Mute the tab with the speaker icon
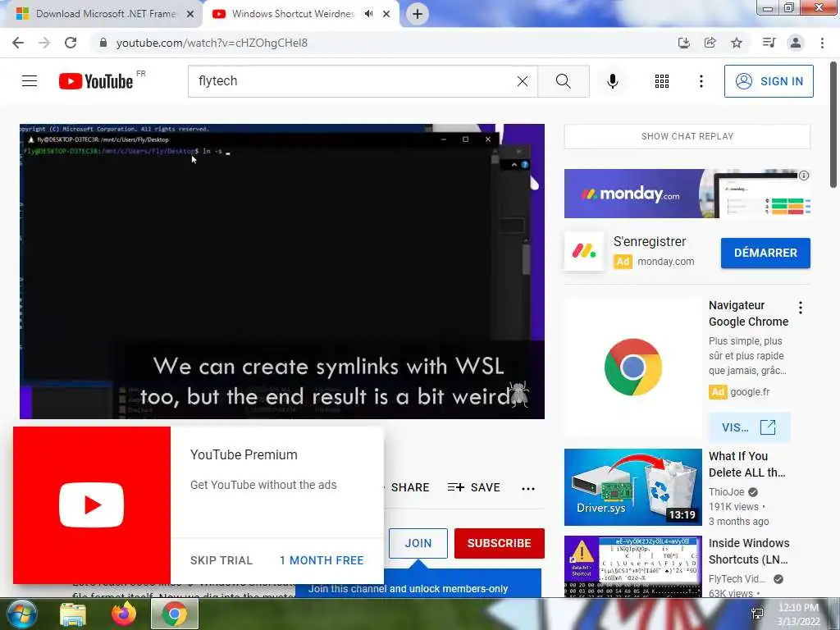The width and height of the screenshot is (840, 630). [x=368, y=14]
